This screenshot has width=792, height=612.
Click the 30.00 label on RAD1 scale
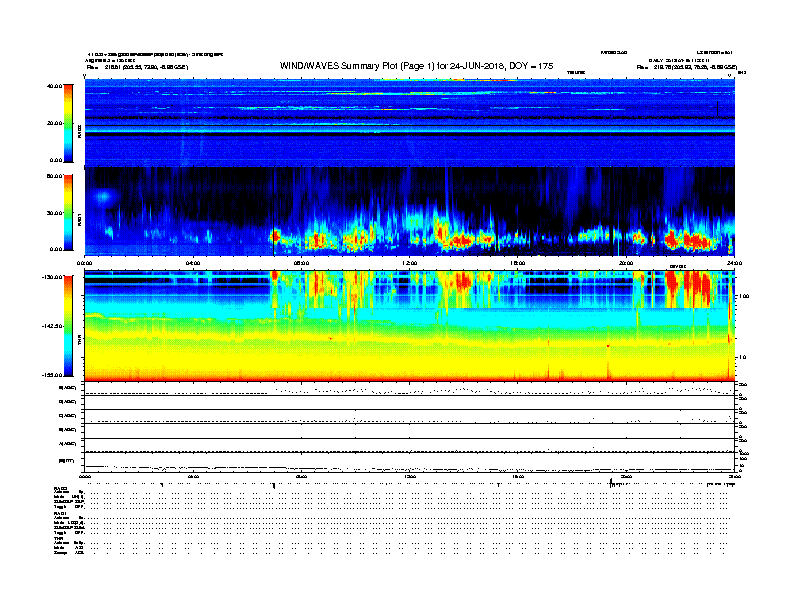(54, 213)
